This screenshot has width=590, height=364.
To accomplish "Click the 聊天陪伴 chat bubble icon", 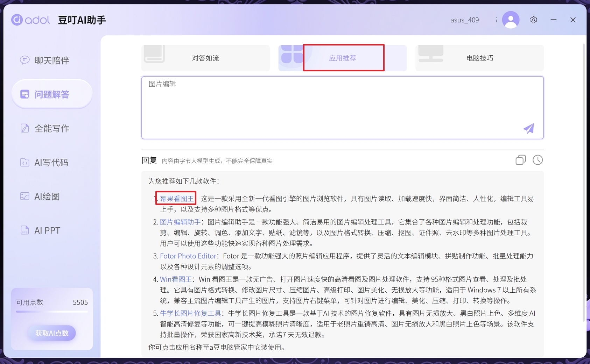I will (24, 60).
